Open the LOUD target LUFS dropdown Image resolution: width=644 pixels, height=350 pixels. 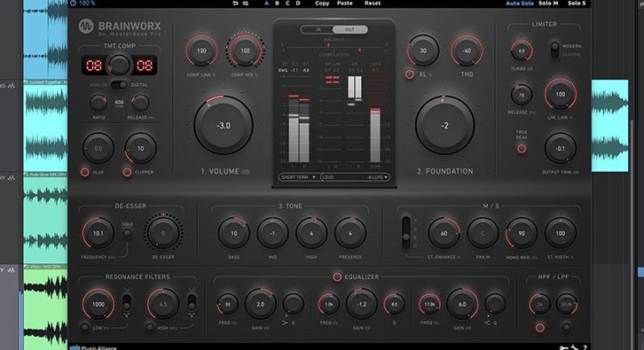pyautogui.click(x=357, y=177)
